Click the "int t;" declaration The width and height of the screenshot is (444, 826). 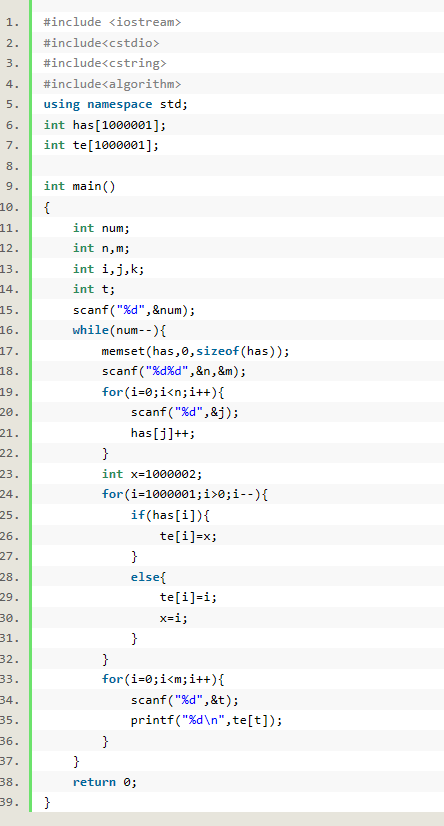point(94,289)
